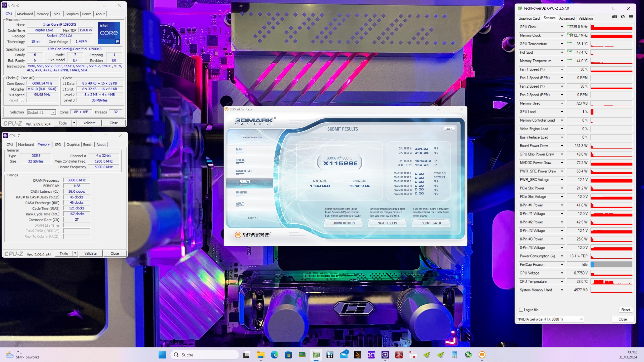Open the Mail app with notification badge
The height and width of the screenshot is (362, 644).
(344, 355)
